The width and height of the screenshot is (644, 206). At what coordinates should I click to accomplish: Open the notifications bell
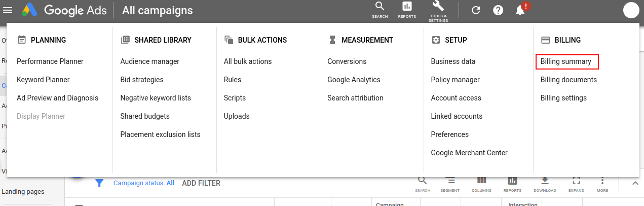[520, 10]
